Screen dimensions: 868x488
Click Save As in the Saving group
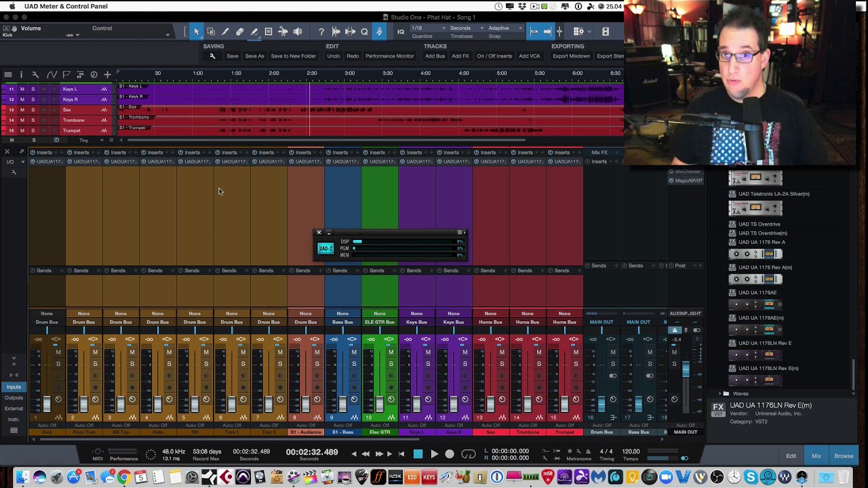point(254,56)
